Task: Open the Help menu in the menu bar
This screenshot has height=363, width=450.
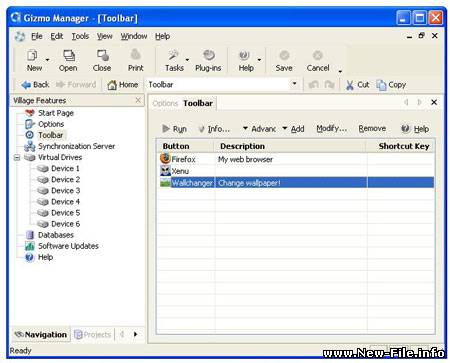Action: [162, 36]
